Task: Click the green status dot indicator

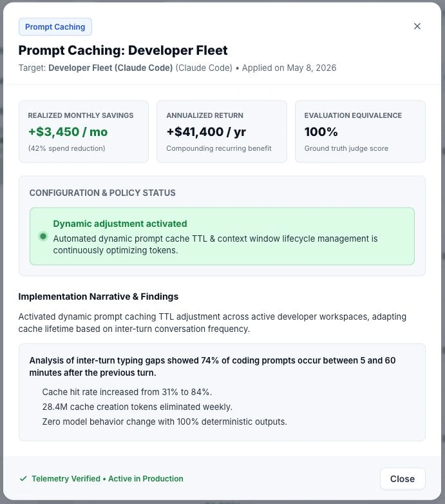Action: pyautogui.click(x=43, y=237)
